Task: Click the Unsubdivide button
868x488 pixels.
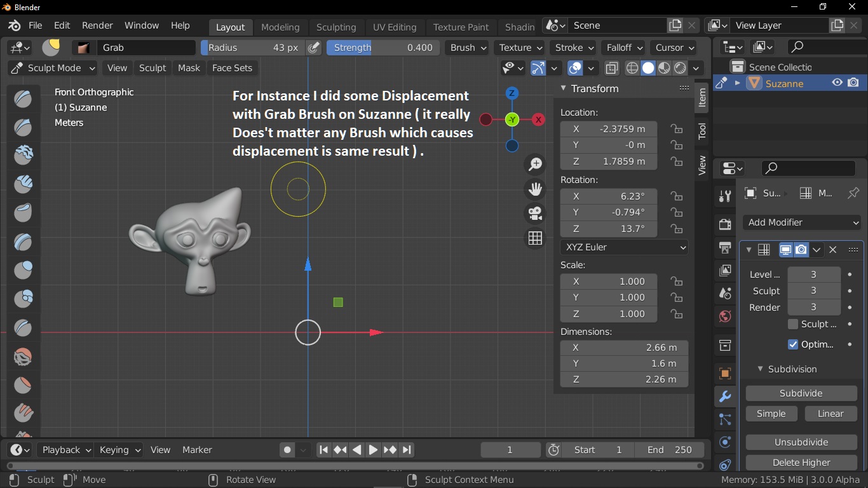Action: click(x=801, y=442)
